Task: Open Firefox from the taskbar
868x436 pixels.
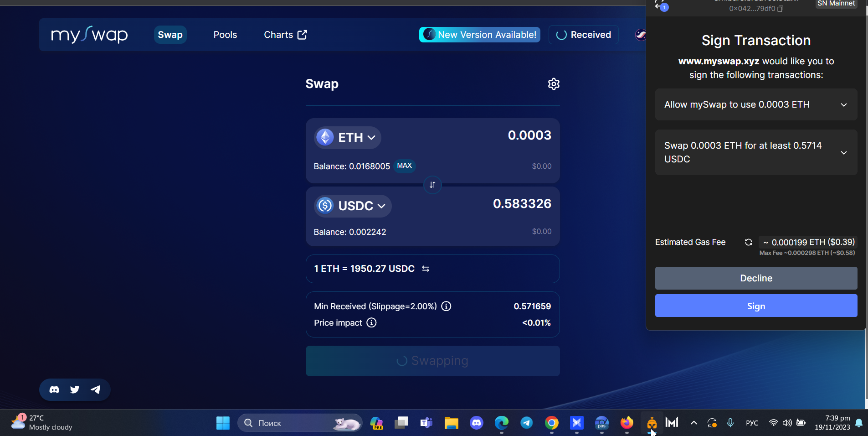Action: coord(627,423)
